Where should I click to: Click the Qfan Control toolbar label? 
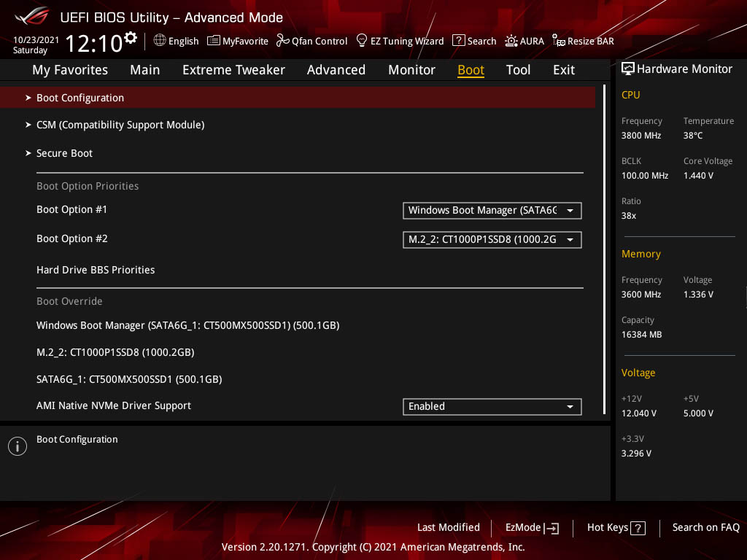(320, 41)
